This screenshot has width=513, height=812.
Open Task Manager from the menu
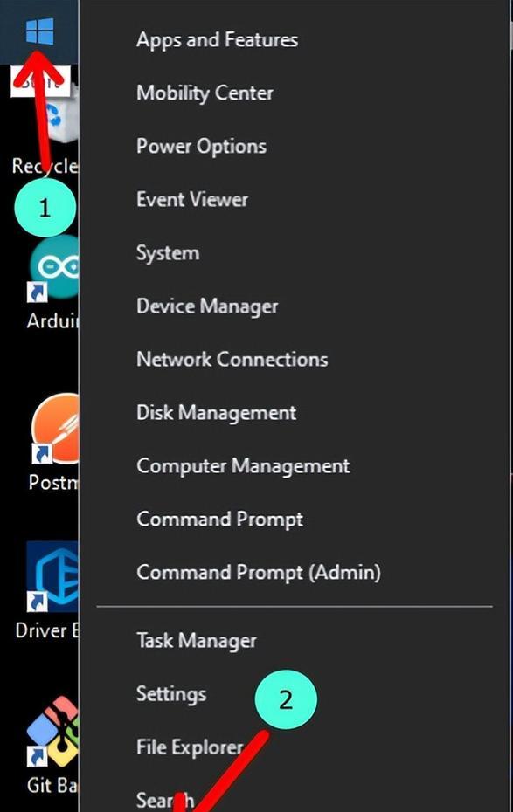pyautogui.click(x=197, y=641)
